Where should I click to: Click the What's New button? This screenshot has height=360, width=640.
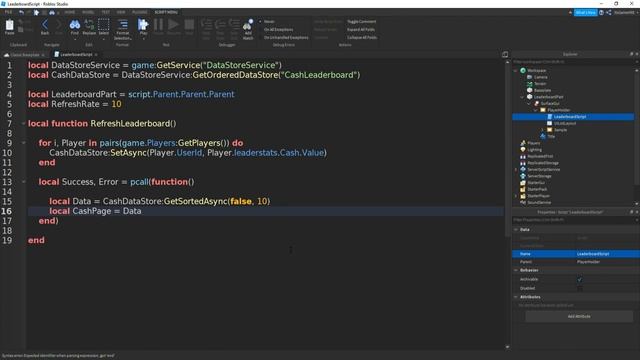[x=585, y=13]
